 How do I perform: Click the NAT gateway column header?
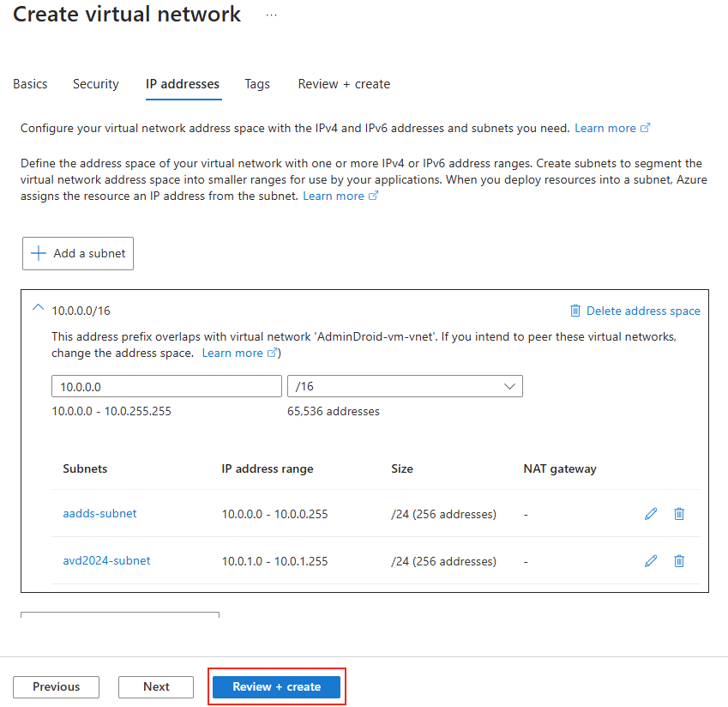pyautogui.click(x=560, y=468)
